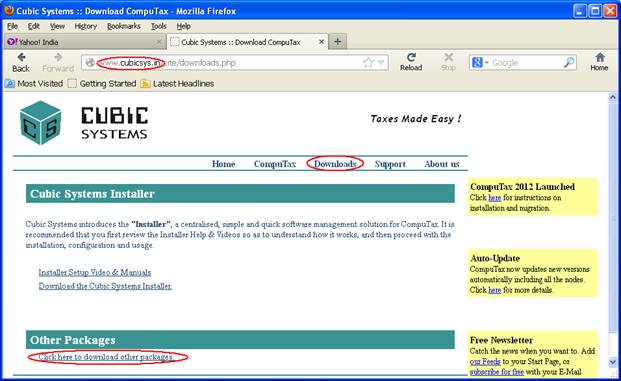Viewport: 621px width, 381px height.
Task: Open the Help menu
Action: (183, 26)
